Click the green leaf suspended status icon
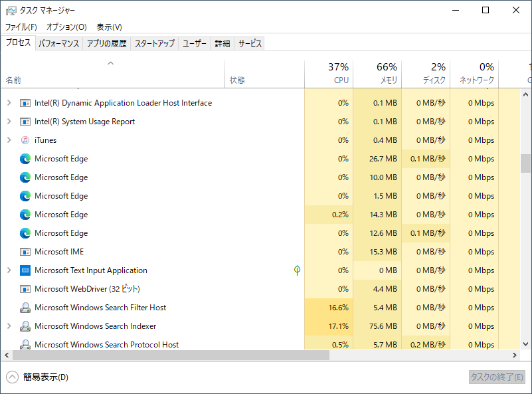Screen dimensions: 532x394 [x=297, y=270]
